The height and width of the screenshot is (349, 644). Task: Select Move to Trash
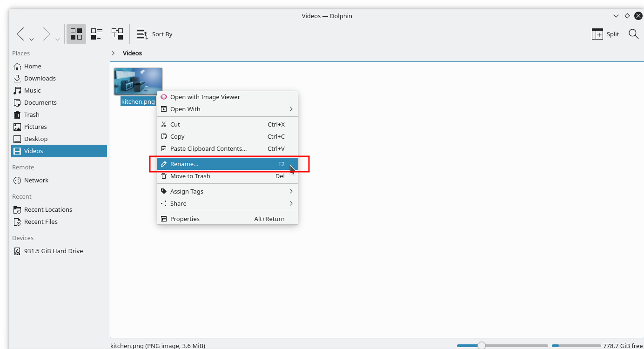(190, 176)
